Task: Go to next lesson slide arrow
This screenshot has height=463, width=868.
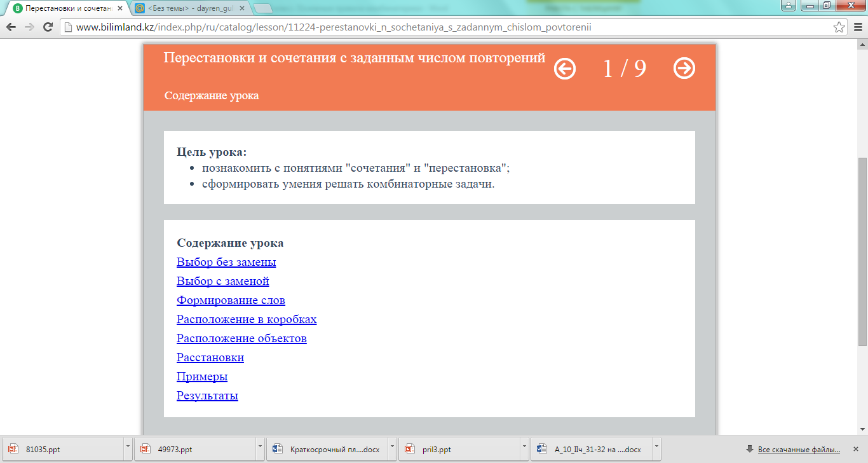Action: 684,68
